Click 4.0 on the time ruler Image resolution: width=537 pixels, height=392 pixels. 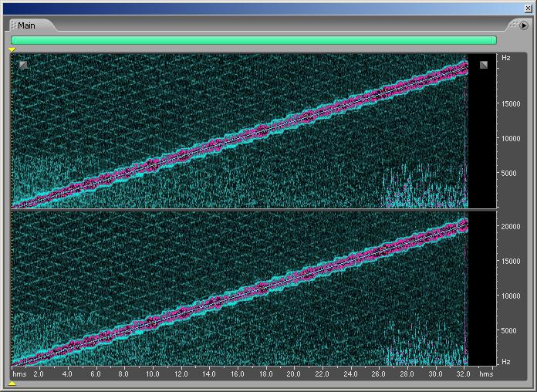tap(67, 373)
